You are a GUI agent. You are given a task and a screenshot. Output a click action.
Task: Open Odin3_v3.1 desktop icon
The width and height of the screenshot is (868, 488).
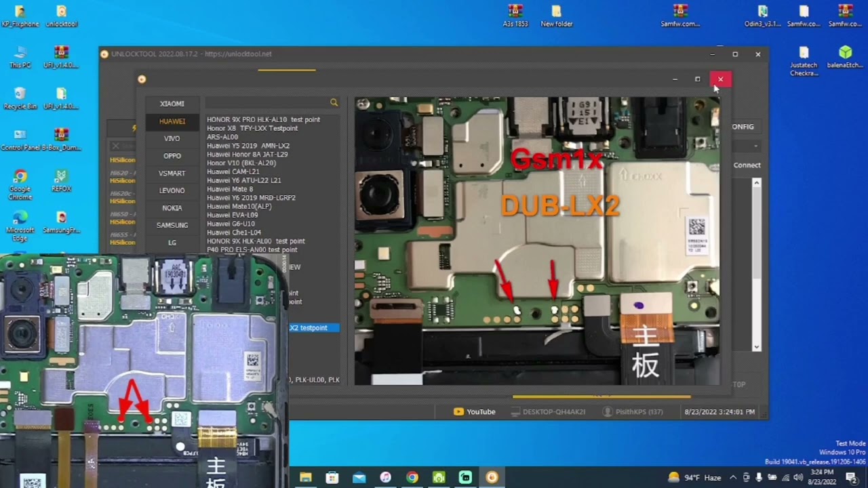pyautogui.click(x=763, y=16)
